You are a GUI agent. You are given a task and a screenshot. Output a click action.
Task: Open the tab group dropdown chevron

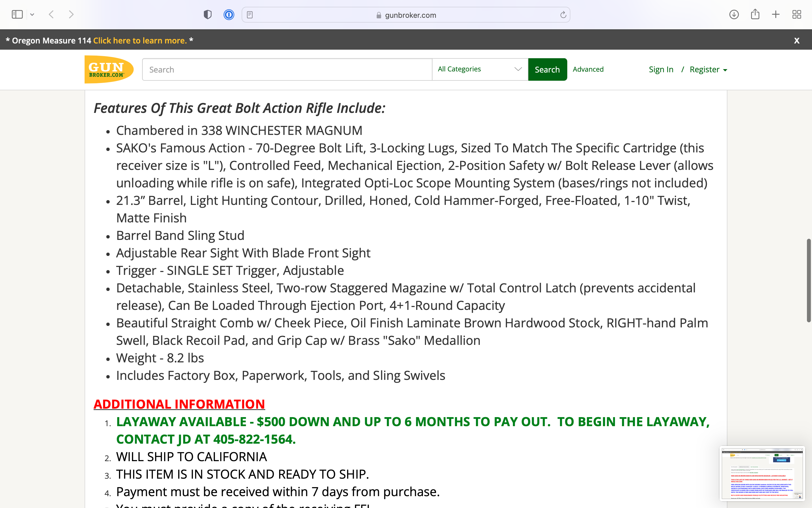(32, 14)
